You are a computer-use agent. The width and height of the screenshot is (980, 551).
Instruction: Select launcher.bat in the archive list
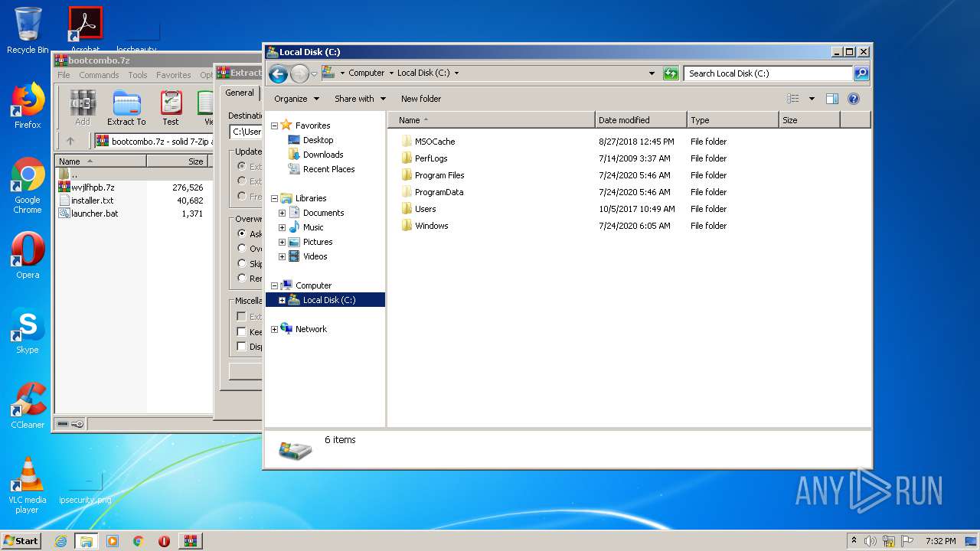pos(94,214)
